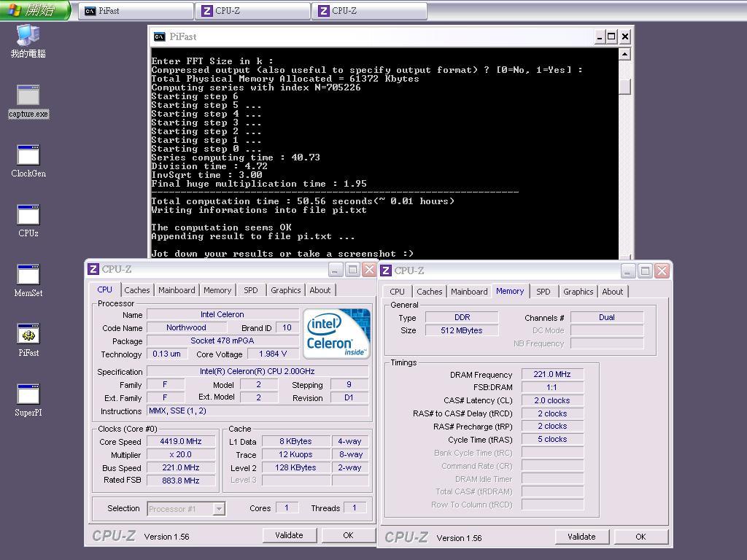Select CPU tab in left CPU-Z window

(105, 289)
